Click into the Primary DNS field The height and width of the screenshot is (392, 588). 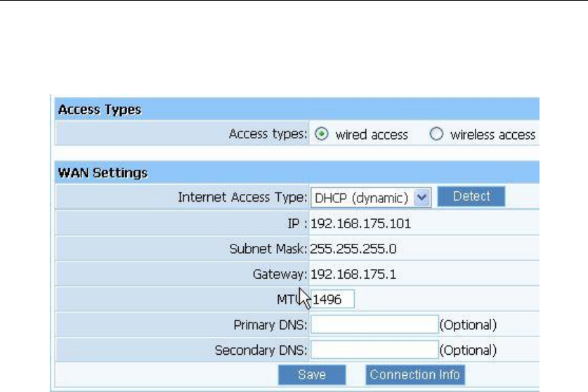pos(374,325)
